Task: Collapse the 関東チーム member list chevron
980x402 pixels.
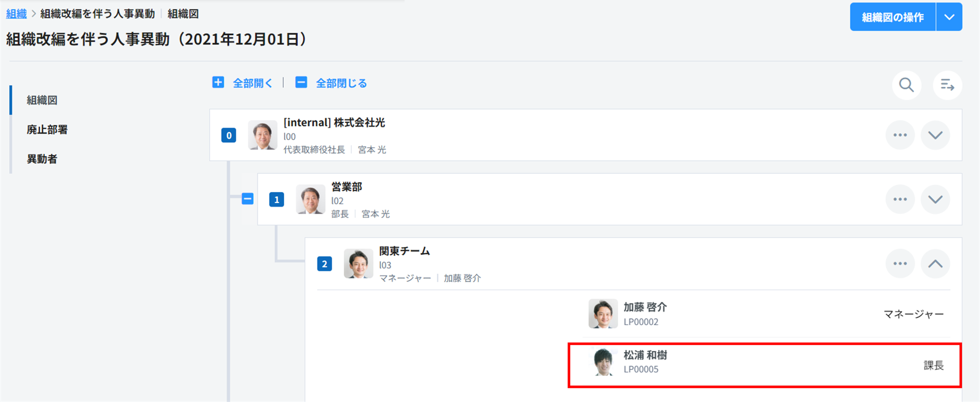Action: point(935,264)
